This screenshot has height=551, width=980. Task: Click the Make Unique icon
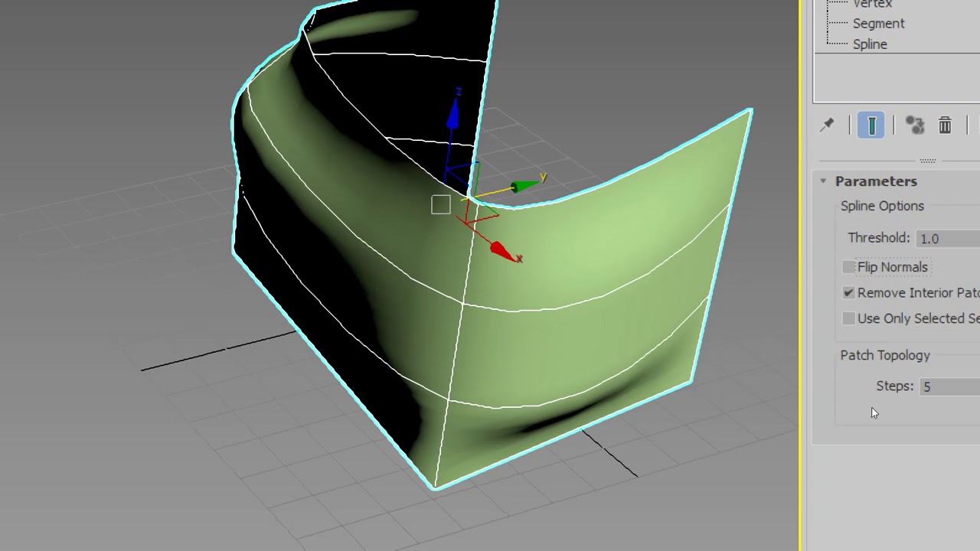(914, 126)
